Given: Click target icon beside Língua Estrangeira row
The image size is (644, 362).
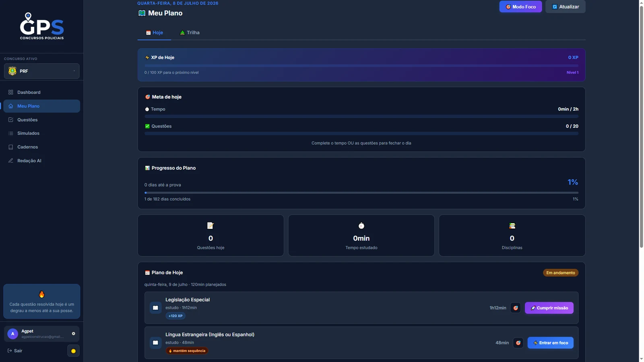Looking at the screenshot, I should tap(518, 343).
